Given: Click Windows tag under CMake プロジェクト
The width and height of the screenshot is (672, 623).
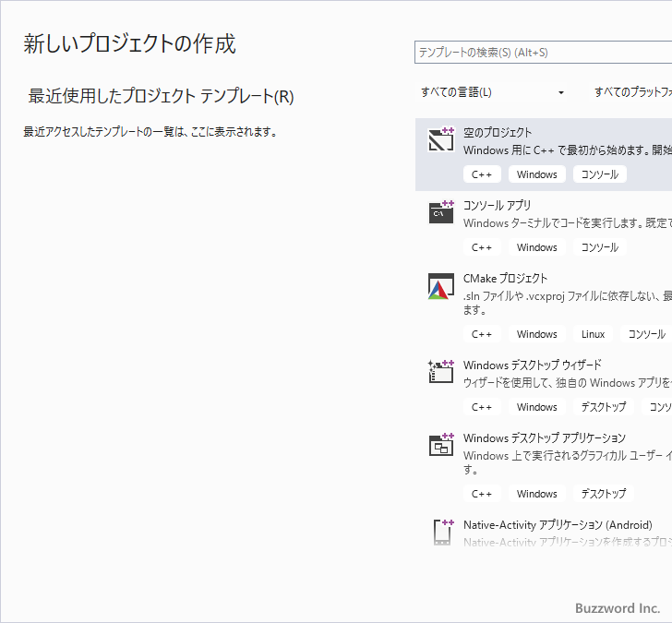Looking at the screenshot, I should click(537, 334).
